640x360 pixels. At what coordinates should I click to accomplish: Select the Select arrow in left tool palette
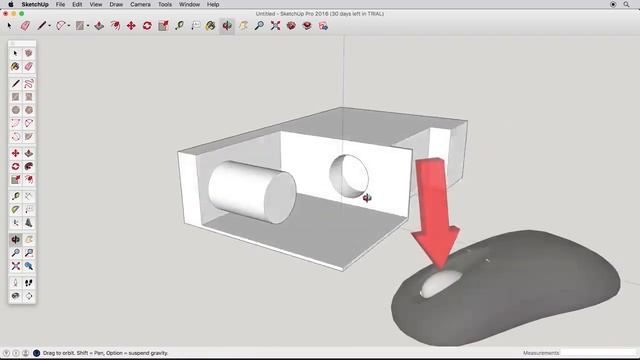pyautogui.click(x=16, y=53)
